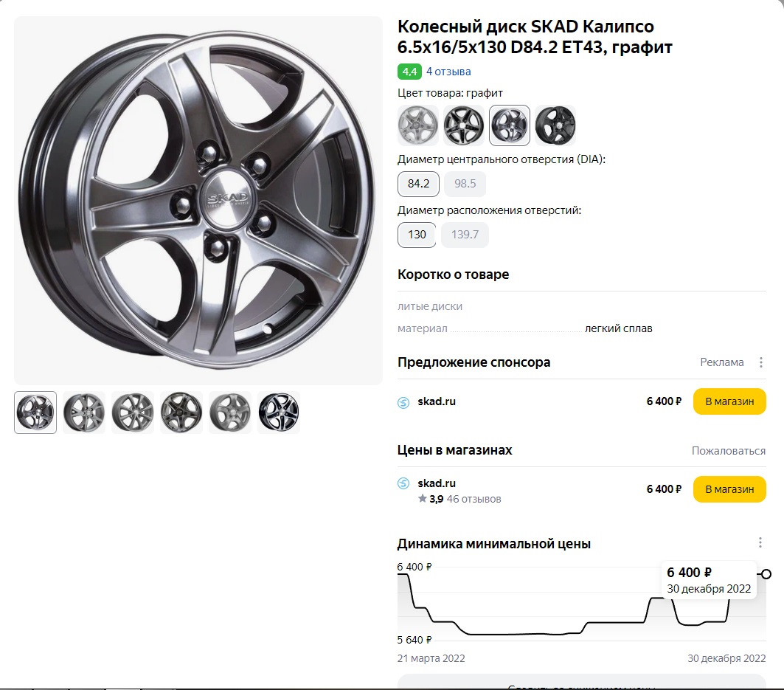Click skad.ru shop logo under store prices
The width and height of the screenshot is (784, 690).
click(x=403, y=484)
